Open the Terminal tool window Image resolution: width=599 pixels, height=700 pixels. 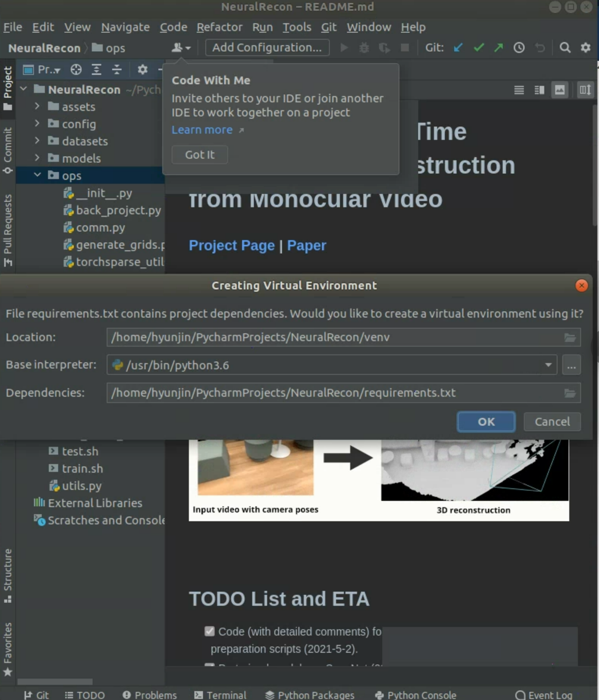point(220,695)
